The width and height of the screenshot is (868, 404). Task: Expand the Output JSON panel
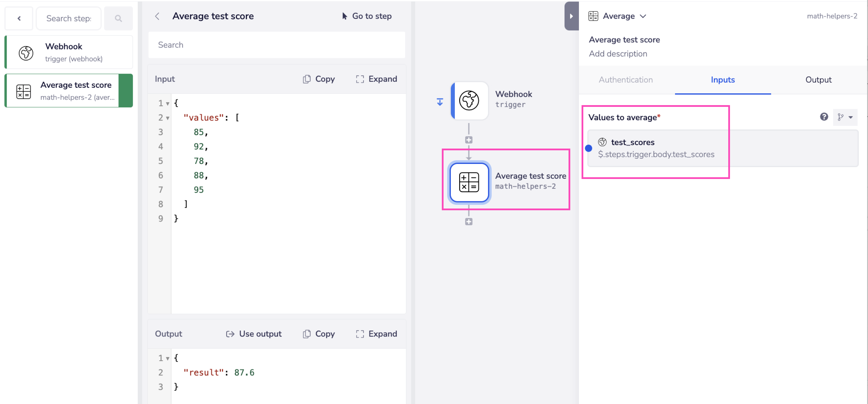pos(376,334)
